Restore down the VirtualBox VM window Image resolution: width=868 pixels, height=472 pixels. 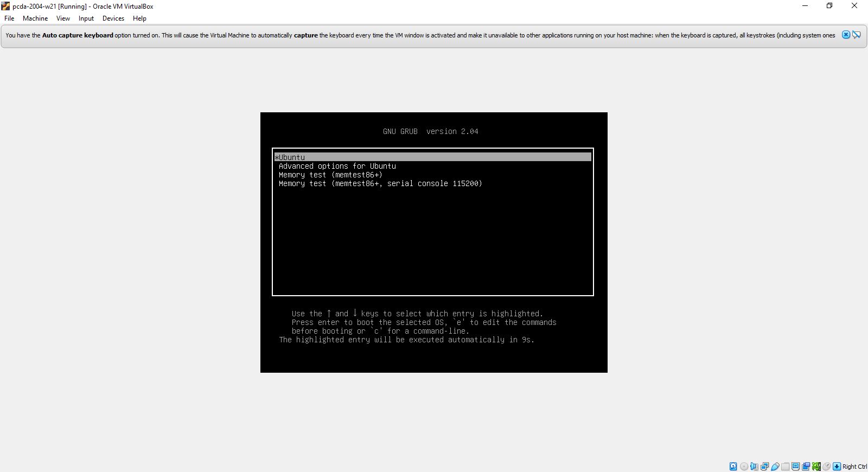(x=829, y=6)
